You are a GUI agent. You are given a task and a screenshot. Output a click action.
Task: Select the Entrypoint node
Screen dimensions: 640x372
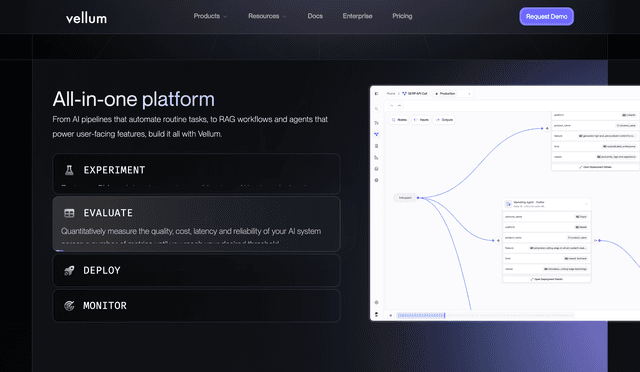coord(405,198)
